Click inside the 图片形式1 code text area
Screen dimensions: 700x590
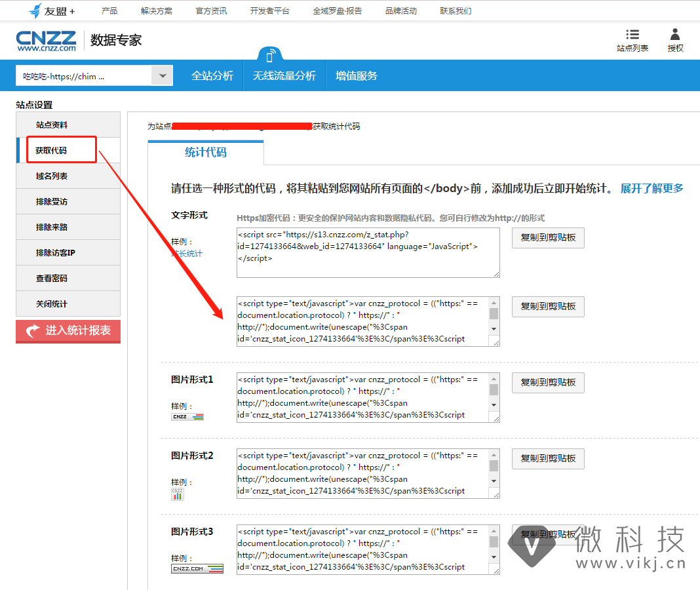point(360,397)
